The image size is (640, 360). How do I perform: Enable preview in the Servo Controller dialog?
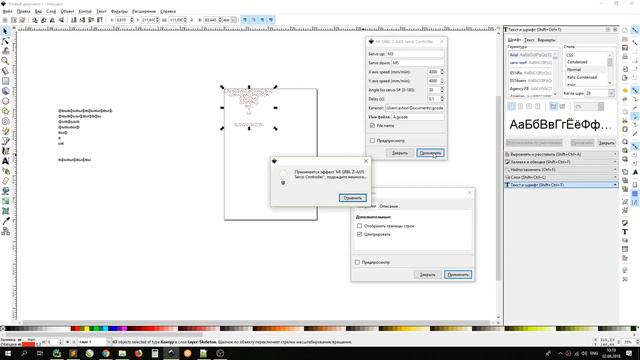[372, 140]
